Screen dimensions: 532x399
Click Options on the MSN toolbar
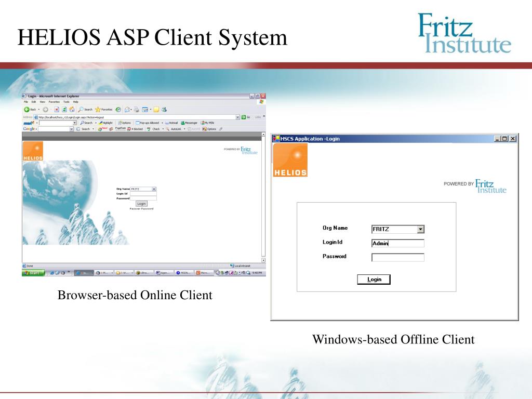124,123
